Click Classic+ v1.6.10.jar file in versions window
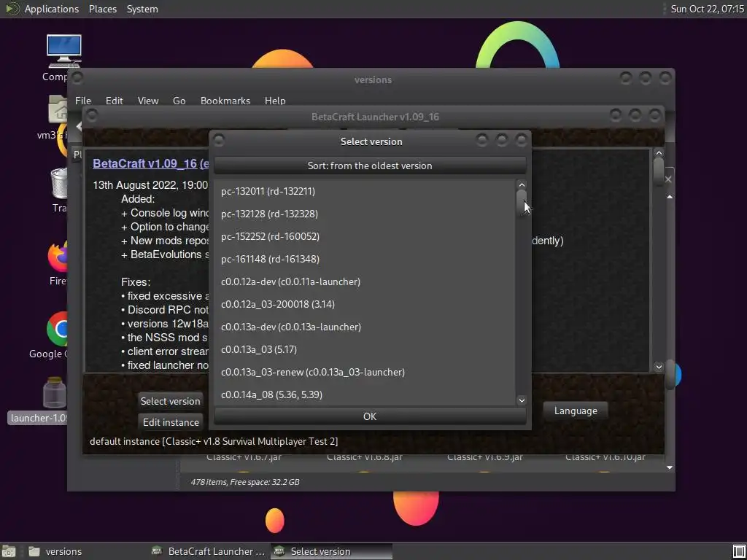This screenshot has height=560, width=747. 605,457
